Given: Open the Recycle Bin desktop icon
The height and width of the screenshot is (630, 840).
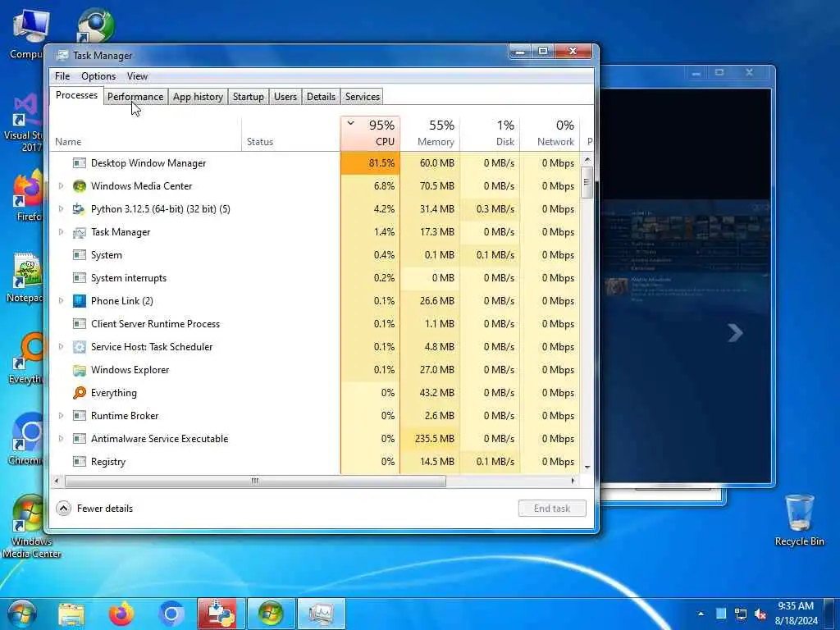Looking at the screenshot, I should pyautogui.click(x=799, y=520).
